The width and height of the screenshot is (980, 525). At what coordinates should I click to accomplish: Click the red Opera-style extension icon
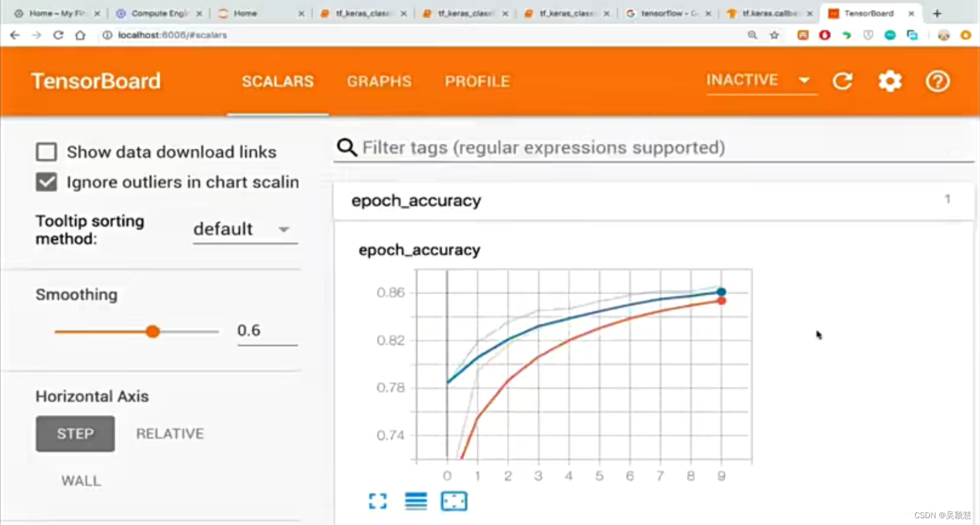tap(824, 35)
